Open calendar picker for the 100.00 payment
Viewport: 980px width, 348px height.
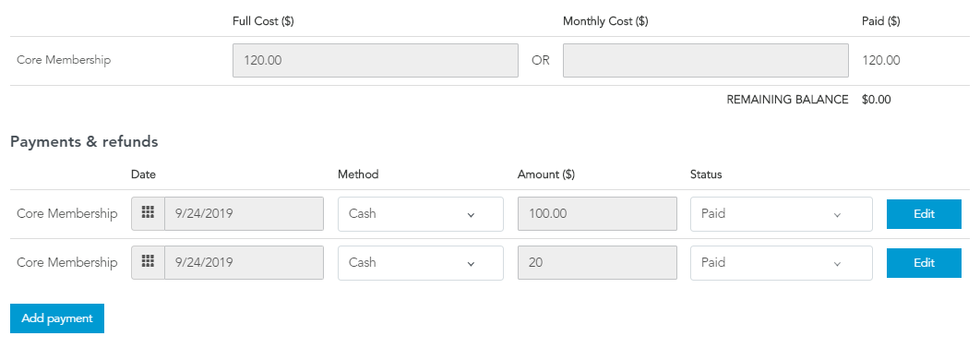(x=149, y=213)
